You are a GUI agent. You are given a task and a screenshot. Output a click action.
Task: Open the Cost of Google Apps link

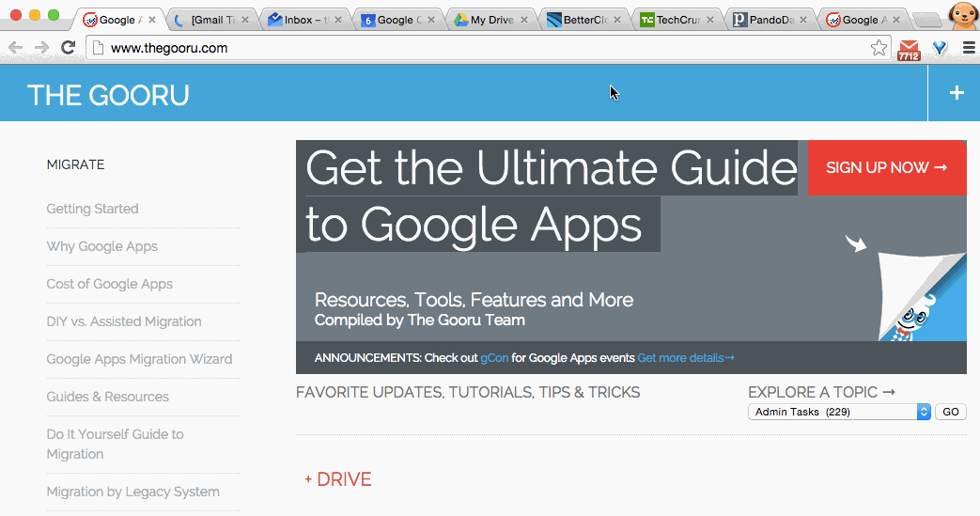tap(109, 284)
